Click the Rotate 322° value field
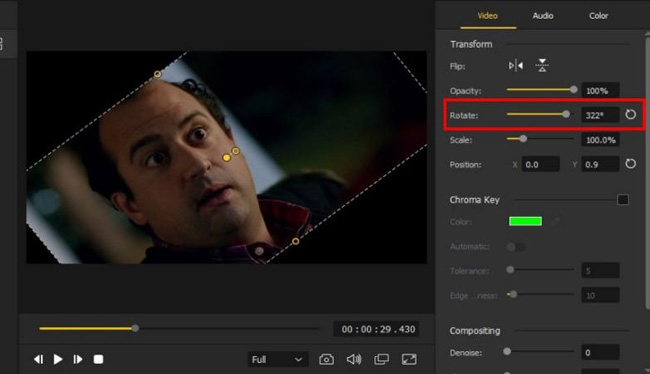 point(600,115)
